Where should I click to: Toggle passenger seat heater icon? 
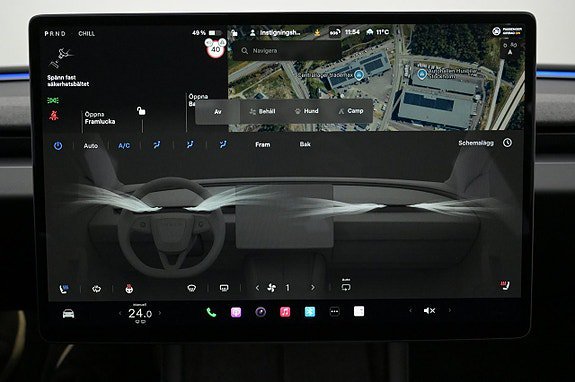coord(505,285)
